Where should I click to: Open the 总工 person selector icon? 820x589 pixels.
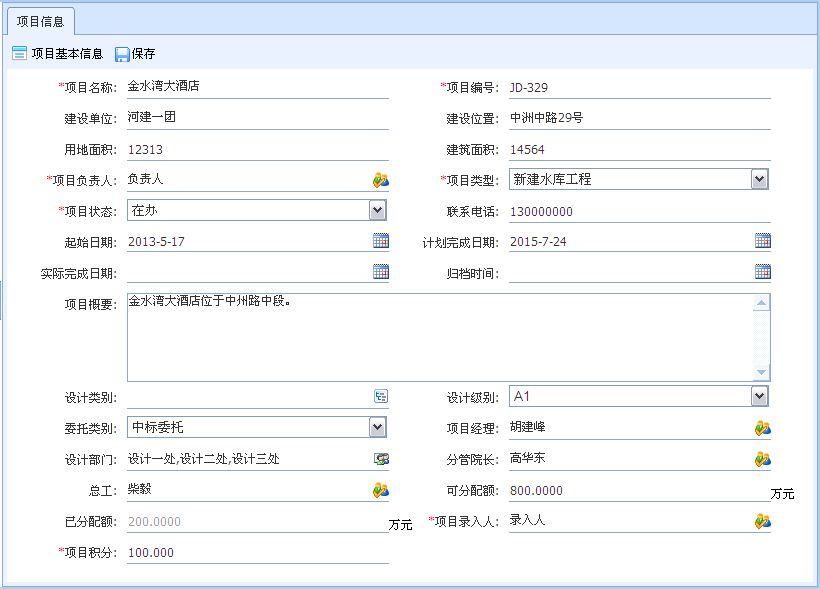click(x=380, y=488)
